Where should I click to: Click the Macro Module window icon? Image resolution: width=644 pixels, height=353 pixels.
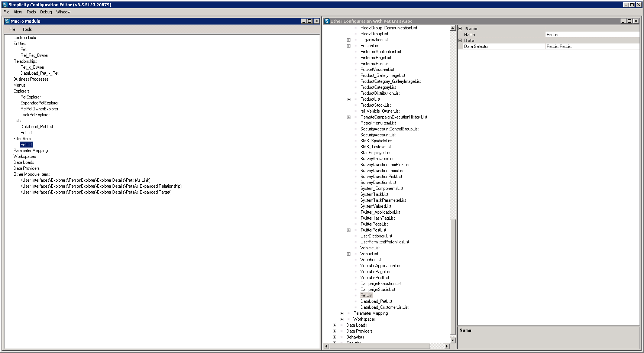coord(7,21)
